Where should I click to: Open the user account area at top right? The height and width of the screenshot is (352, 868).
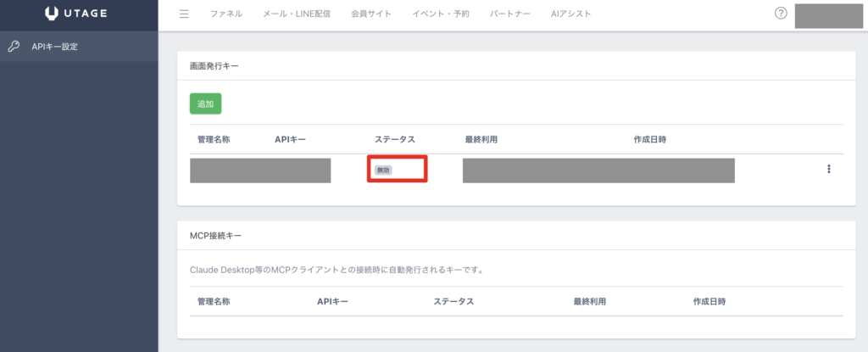(x=828, y=15)
